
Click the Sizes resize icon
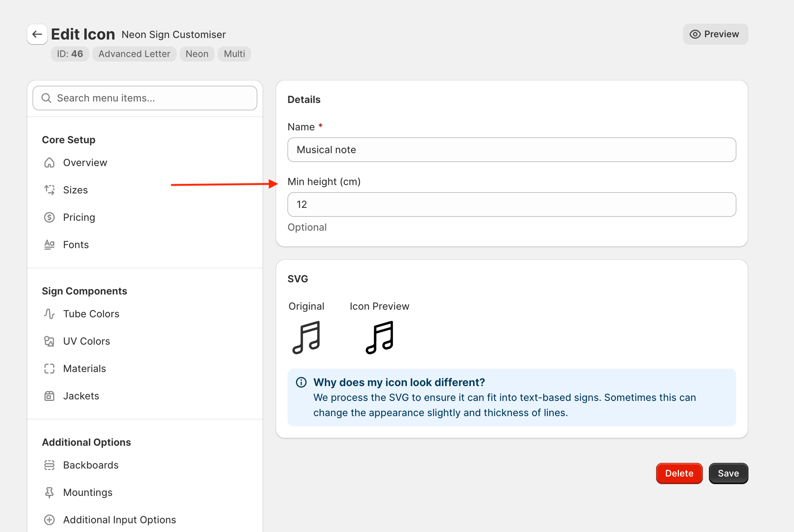pyautogui.click(x=49, y=190)
